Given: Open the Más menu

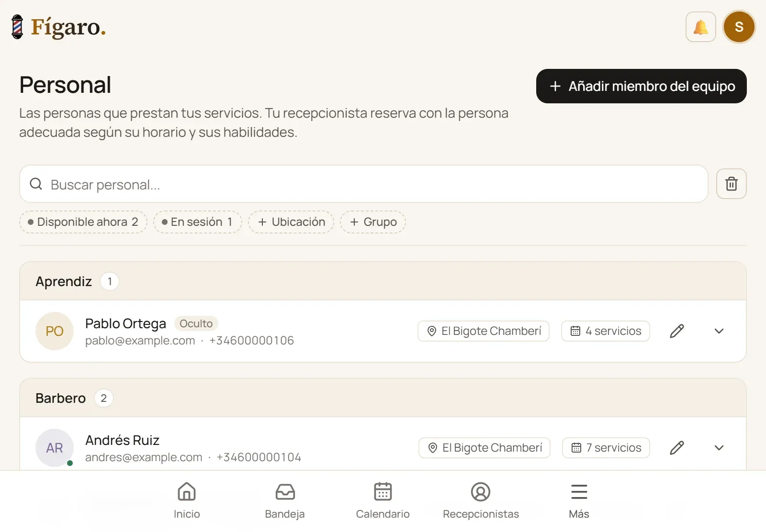Looking at the screenshot, I should [579, 501].
